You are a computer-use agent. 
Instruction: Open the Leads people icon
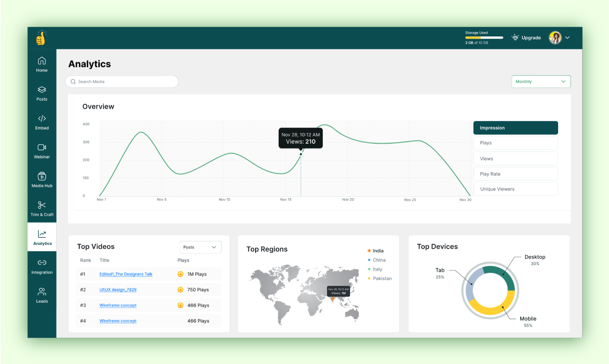(x=42, y=292)
